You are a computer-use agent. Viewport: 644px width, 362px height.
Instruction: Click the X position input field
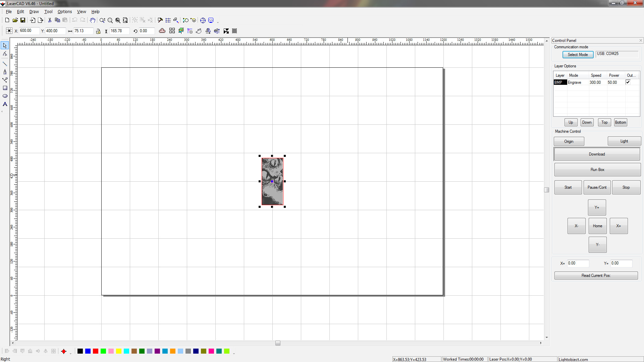pyautogui.click(x=29, y=31)
